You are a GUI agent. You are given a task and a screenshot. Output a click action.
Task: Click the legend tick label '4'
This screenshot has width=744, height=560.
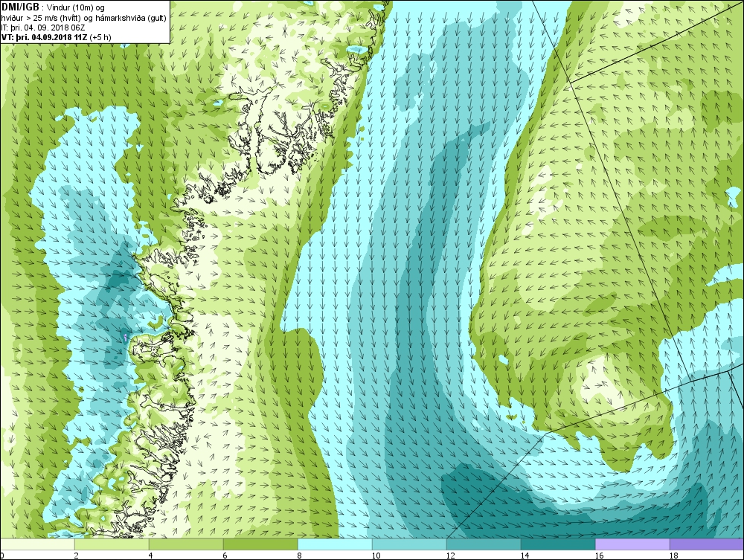[150, 556]
